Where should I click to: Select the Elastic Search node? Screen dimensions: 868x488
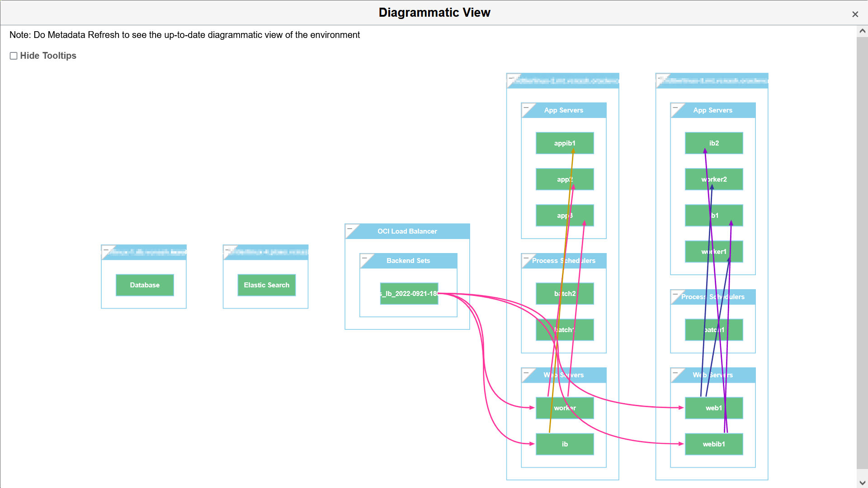pyautogui.click(x=266, y=285)
